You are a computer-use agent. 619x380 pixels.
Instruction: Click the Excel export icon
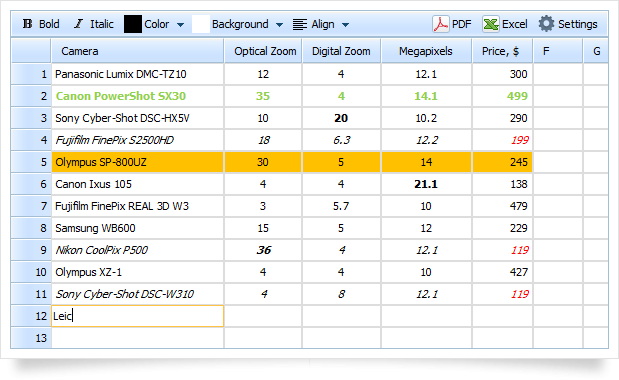(x=491, y=24)
